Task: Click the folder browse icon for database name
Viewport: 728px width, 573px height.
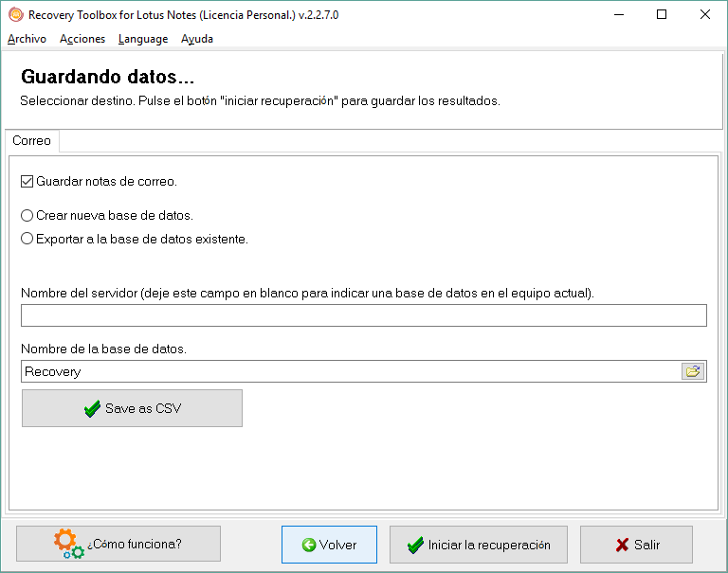Action: [693, 371]
